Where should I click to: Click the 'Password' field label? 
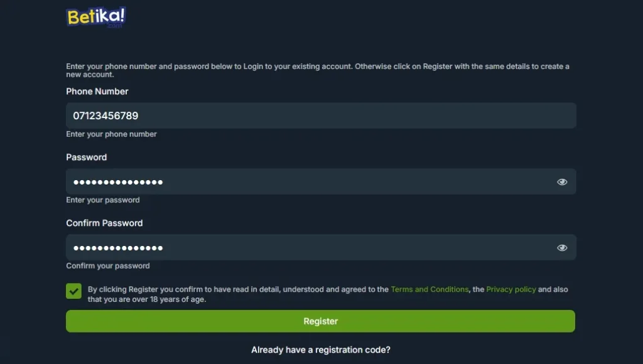click(x=87, y=157)
